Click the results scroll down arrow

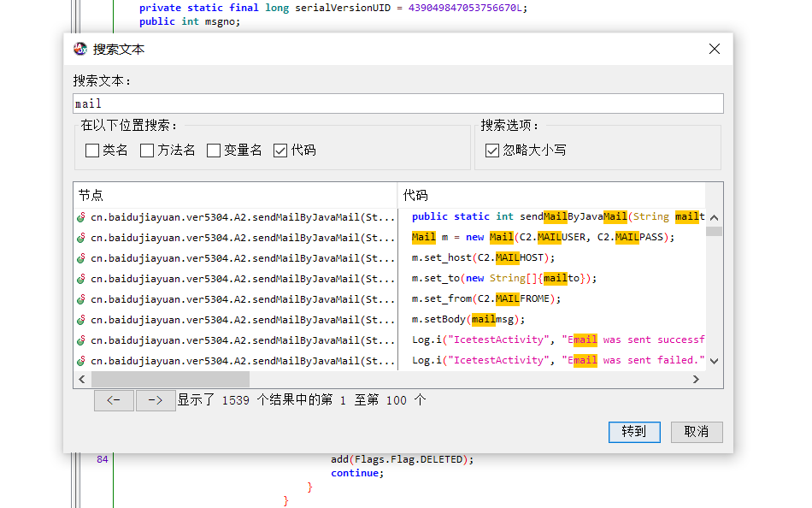(x=715, y=362)
